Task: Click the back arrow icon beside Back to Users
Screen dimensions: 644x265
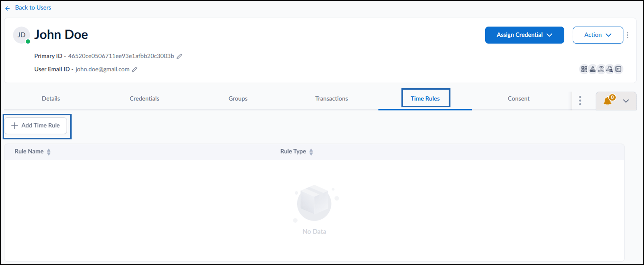Action: coord(7,8)
